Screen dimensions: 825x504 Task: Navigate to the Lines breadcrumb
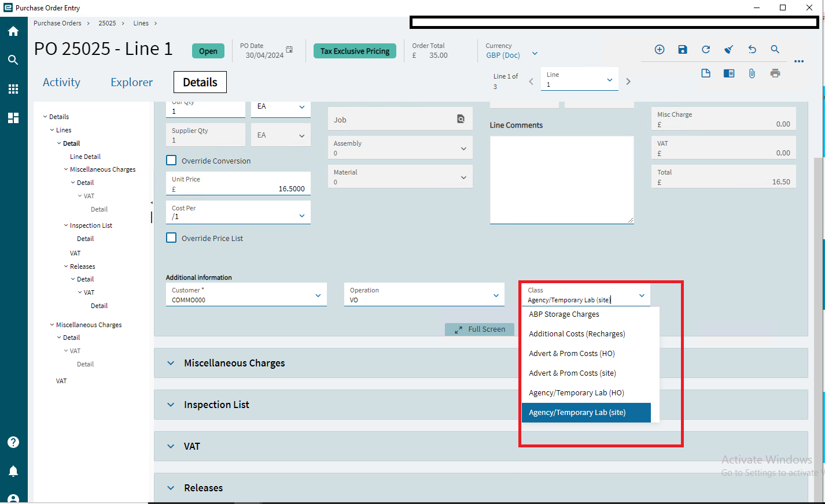pyautogui.click(x=141, y=23)
